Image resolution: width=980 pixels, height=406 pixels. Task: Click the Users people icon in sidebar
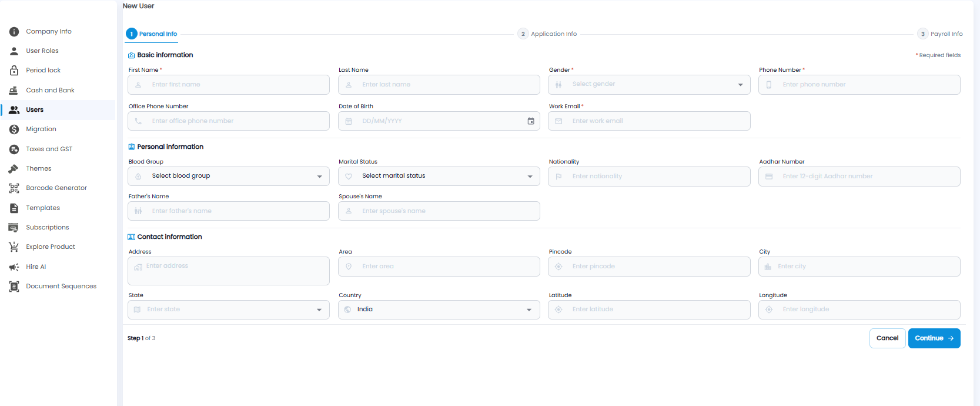point(14,110)
